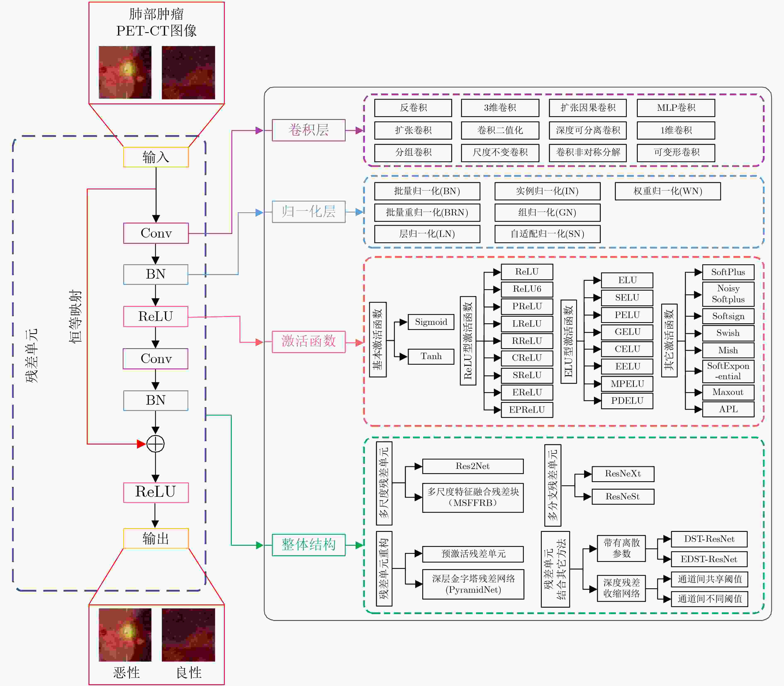Pick the 尺度不变卷积 box
Screen dimensions: 784x686
pyautogui.click(x=500, y=153)
